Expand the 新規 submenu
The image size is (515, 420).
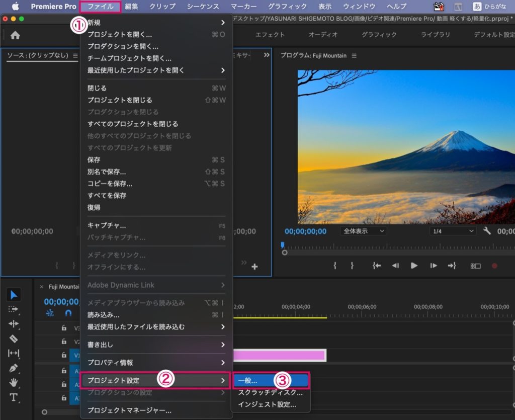156,23
